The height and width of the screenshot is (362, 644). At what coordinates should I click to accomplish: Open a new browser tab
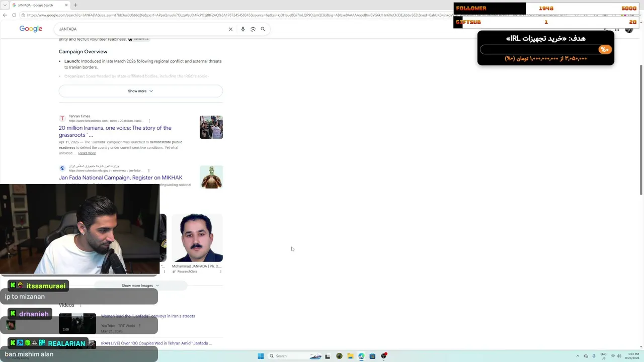pyautogui.click(x=75, y=5)
